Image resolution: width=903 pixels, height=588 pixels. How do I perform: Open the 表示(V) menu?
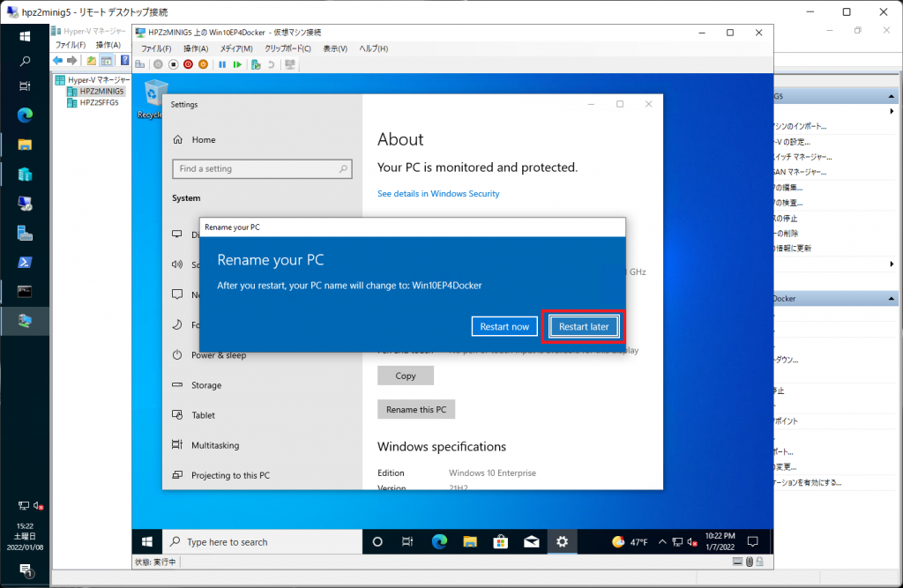335,48
